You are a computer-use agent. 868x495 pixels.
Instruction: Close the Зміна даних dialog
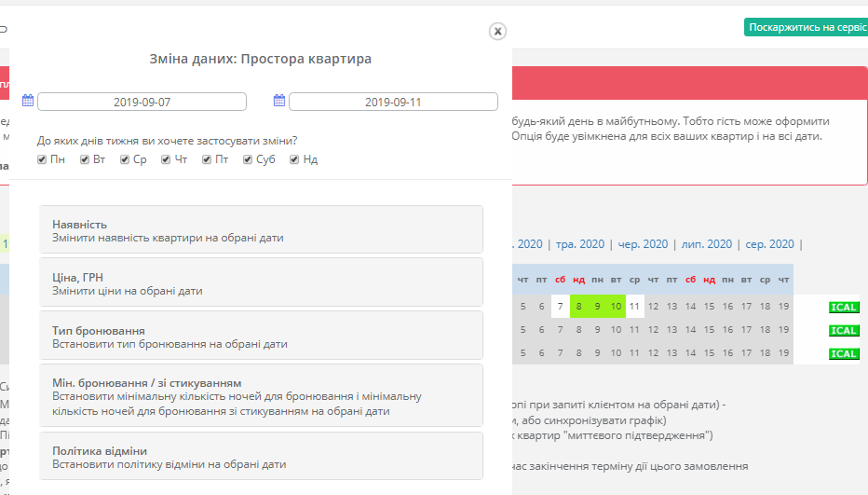pos(497,31)
